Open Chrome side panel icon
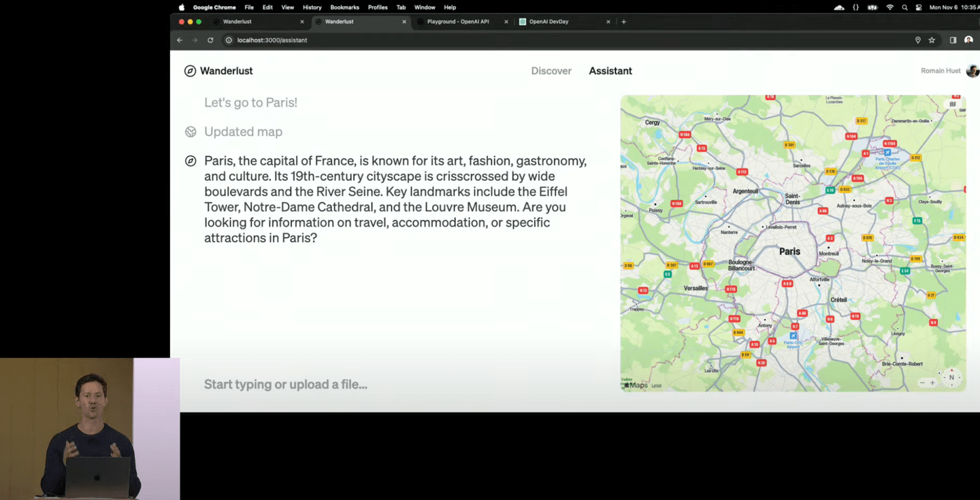Image resolution: width=980 pixels, height=500 pixels. click(x=953, y=40)
